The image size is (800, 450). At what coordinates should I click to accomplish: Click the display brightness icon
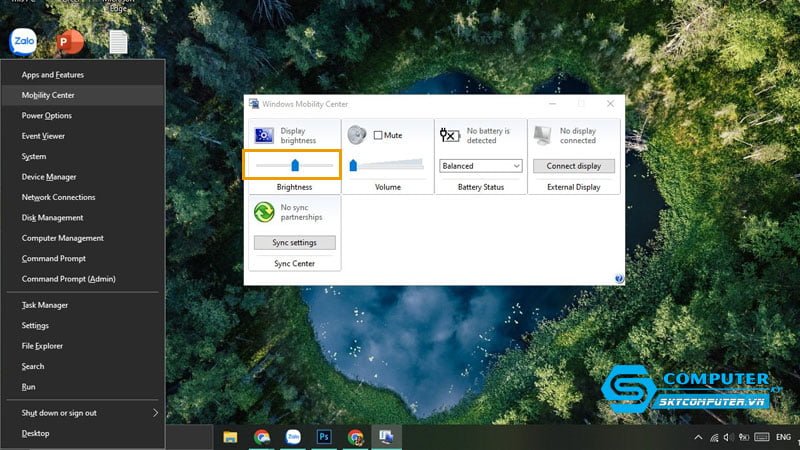click(x=264, y=135)
